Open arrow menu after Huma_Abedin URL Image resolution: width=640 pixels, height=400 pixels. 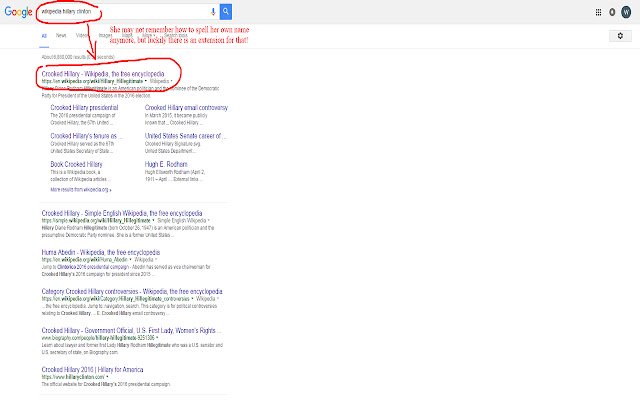click(131, 260)
